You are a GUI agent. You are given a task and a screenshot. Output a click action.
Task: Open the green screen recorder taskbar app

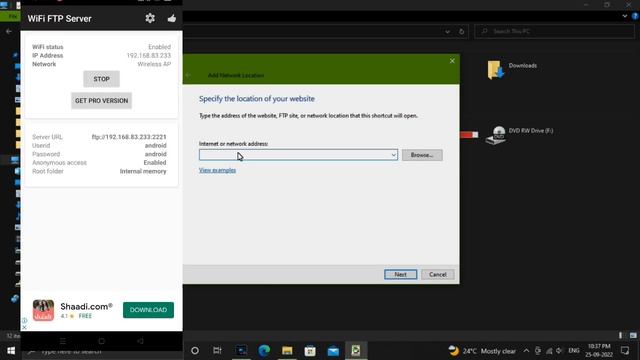click(356, 350)
